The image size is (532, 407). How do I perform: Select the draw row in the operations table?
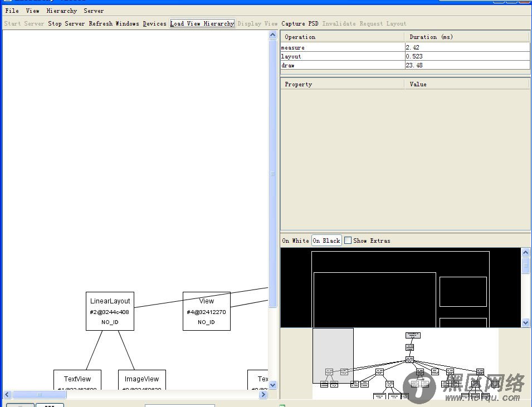405,65
